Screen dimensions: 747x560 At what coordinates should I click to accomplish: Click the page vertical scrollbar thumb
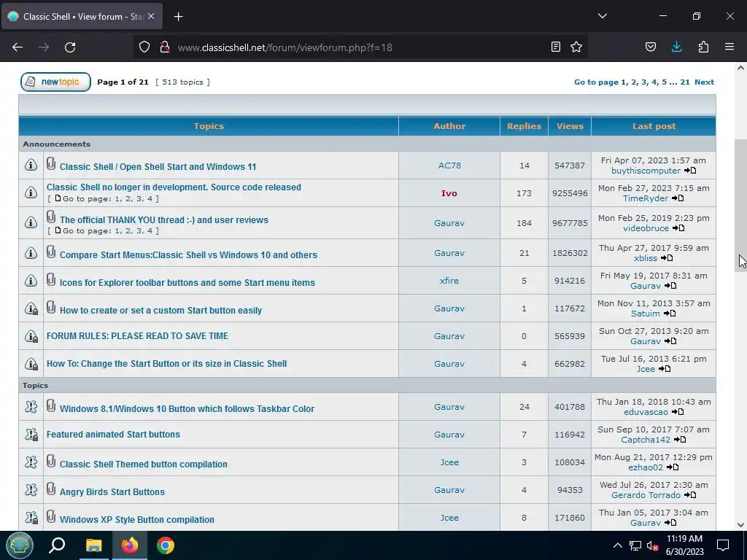[740, 206]
